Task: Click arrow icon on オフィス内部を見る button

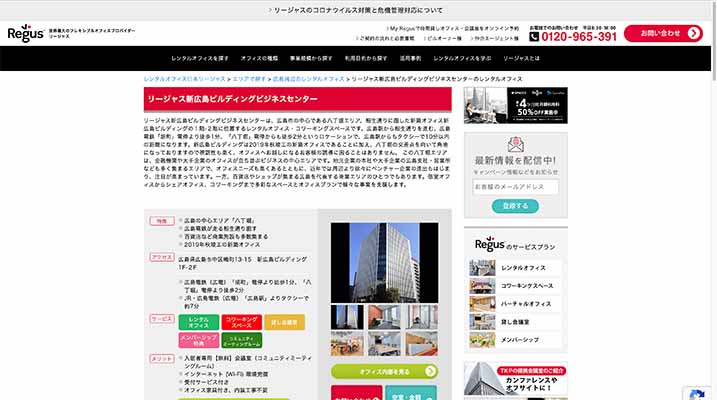Action: 430,372
